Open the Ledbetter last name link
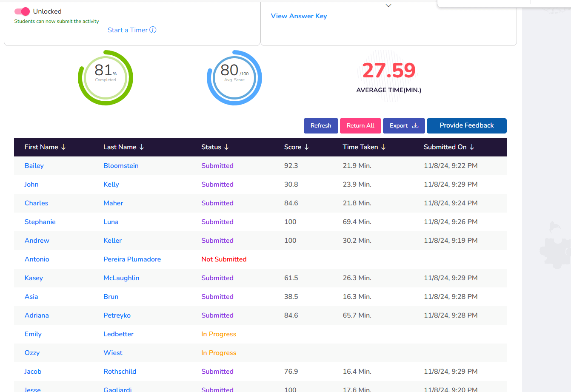The height and width of the screenshot is (392, 571). pyautogui.click(x=118, y=334)
